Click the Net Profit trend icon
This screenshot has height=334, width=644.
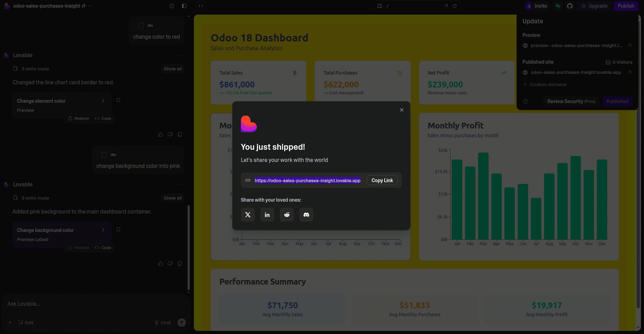point(503,73)
